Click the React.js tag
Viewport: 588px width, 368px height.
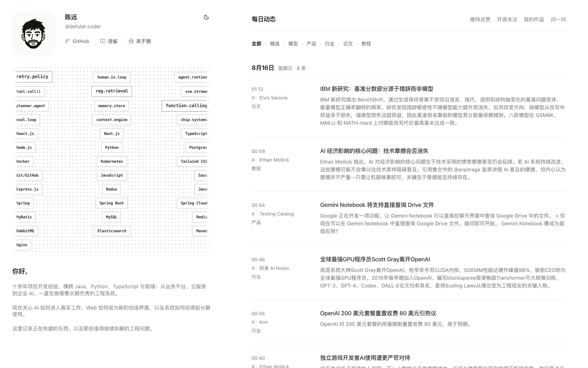[x=25, y=134]
